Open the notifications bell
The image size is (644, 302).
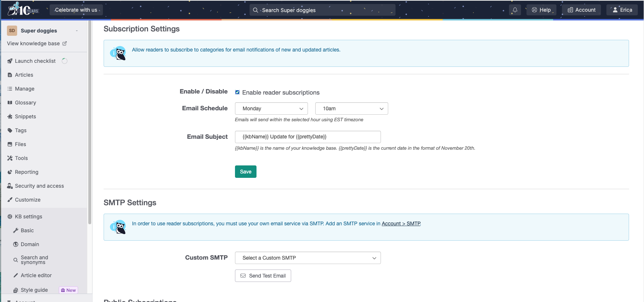(515, 10)
